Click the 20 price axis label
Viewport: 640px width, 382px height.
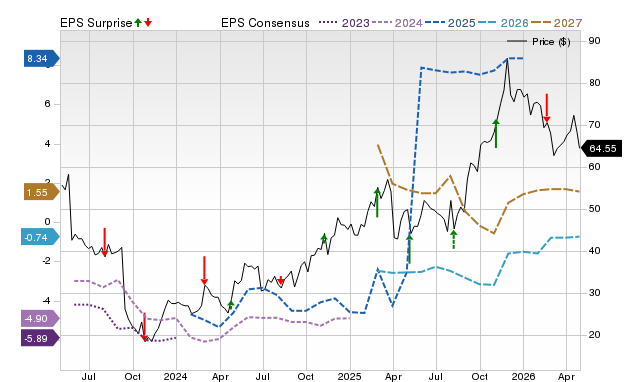point(594,335)
